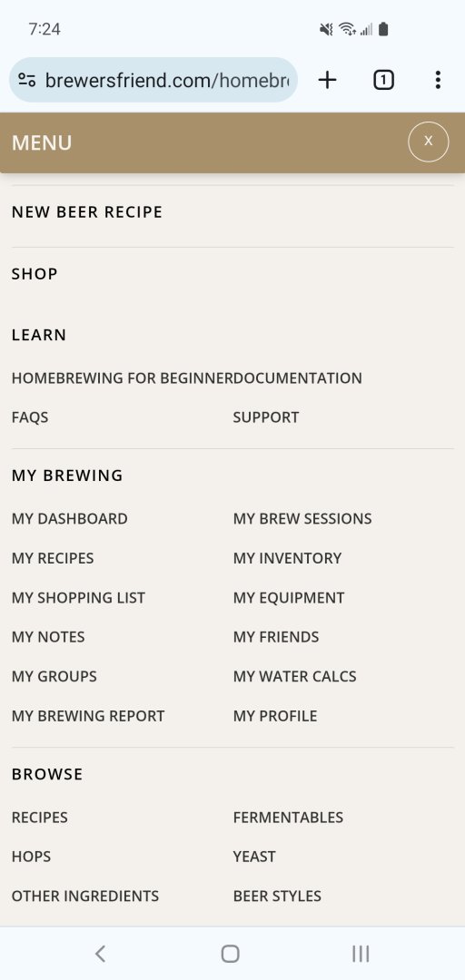Screen dimensions: 465x980
Task: Open the FAQs page
Action: (30, 417)
